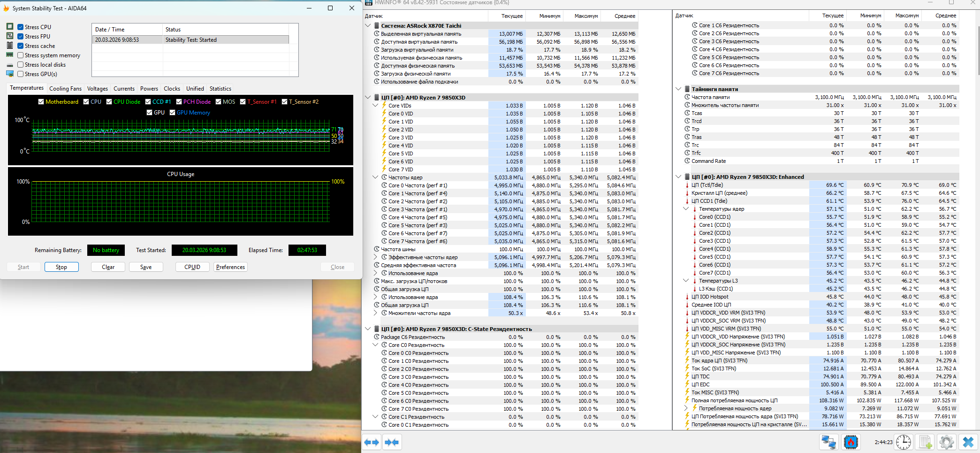The image size is (980, 453).
Task: Select the Stability Test: Started log row
Action: point(190,40)
